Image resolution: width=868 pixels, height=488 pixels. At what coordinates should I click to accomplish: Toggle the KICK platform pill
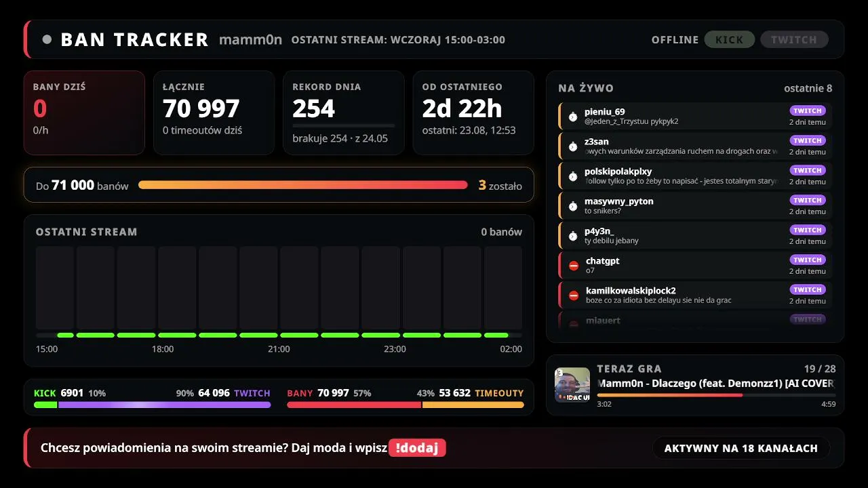pos(730,39)
